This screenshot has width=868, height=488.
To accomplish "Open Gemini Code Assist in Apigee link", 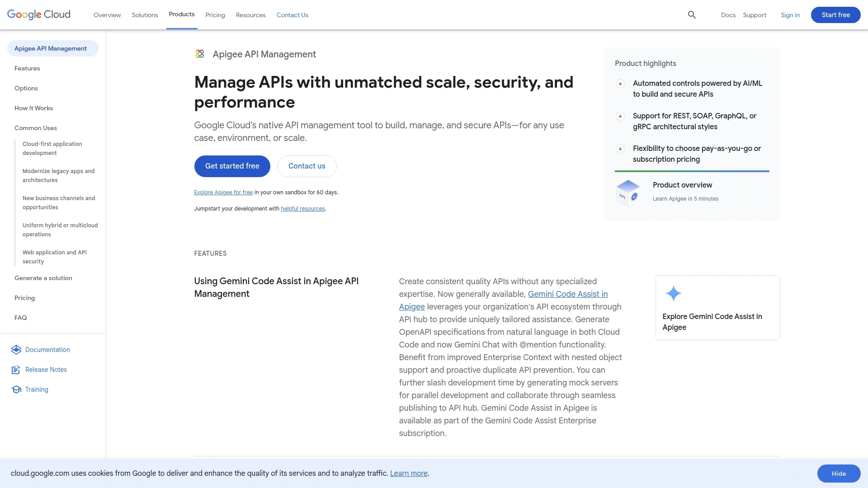I will (x=568, y=294).
